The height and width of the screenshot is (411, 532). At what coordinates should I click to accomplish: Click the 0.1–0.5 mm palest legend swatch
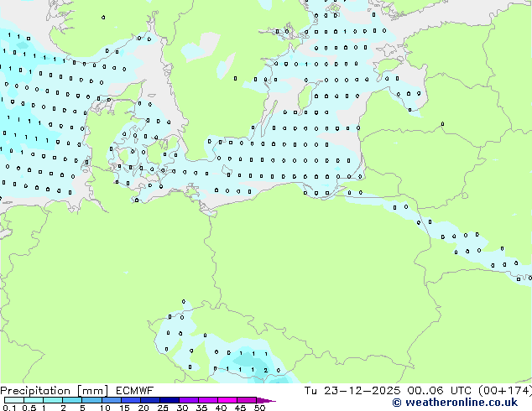[x=14, y=400]
